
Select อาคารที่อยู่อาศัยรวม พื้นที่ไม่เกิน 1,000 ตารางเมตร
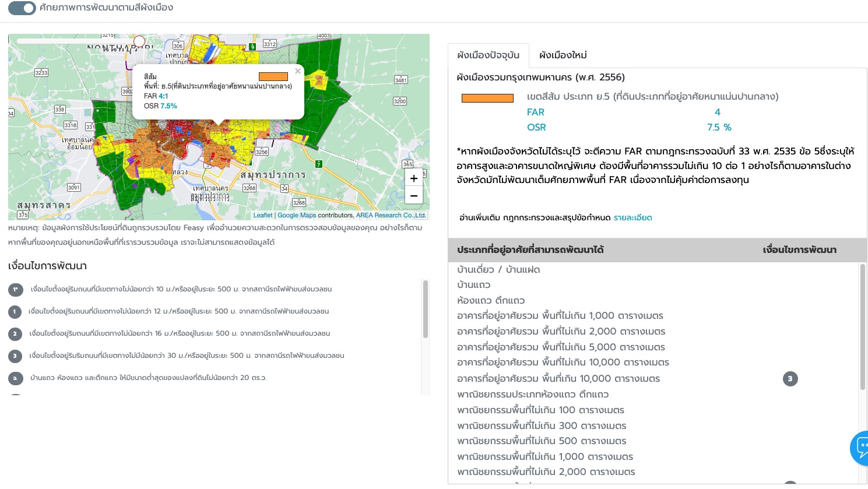tap(653, 316)
